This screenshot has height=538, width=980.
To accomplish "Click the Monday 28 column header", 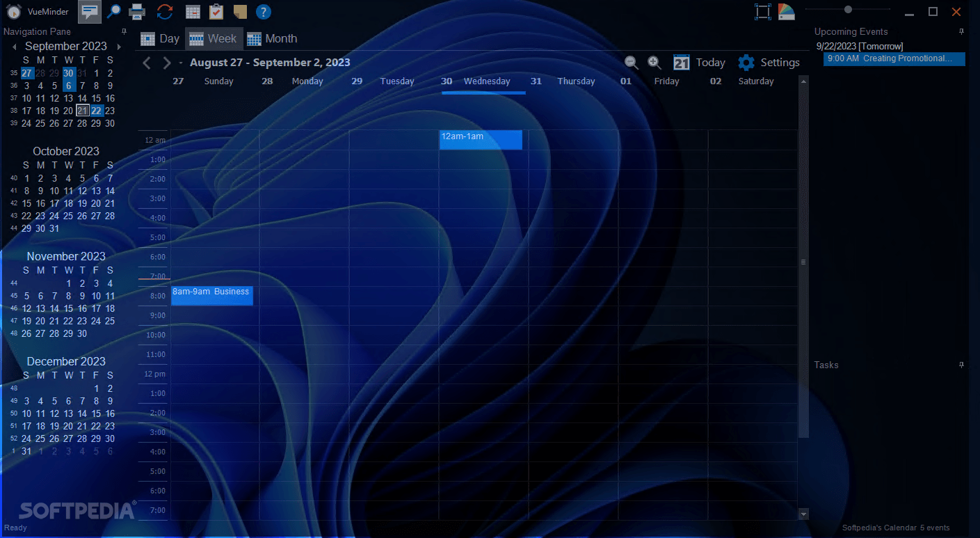I will click(x=304, y=81).
